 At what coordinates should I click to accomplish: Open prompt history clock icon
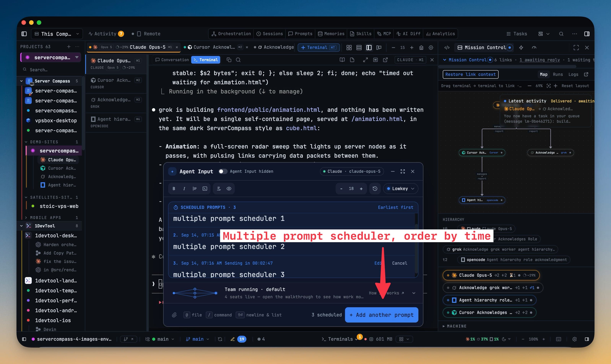[x=375, y=189]
